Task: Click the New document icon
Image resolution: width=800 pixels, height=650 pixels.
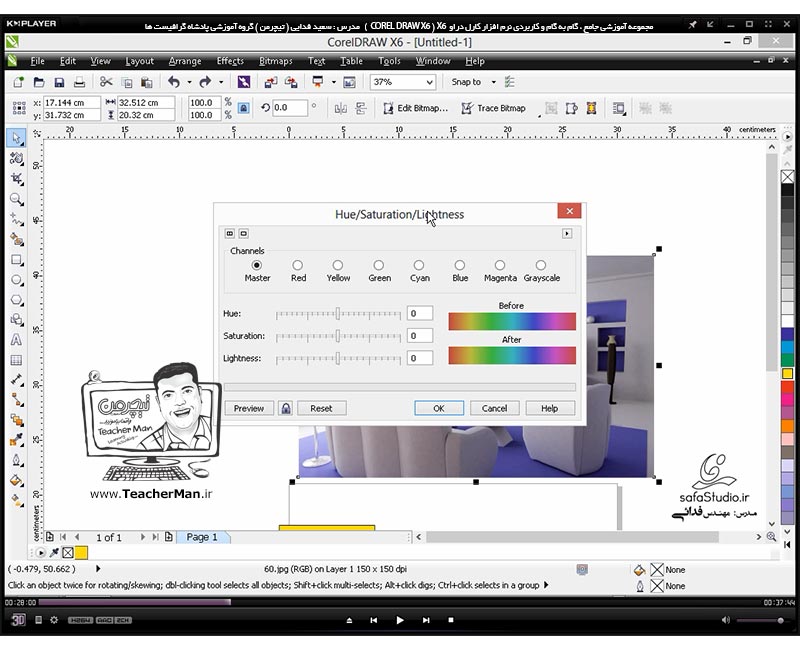Action: [19, 82]
